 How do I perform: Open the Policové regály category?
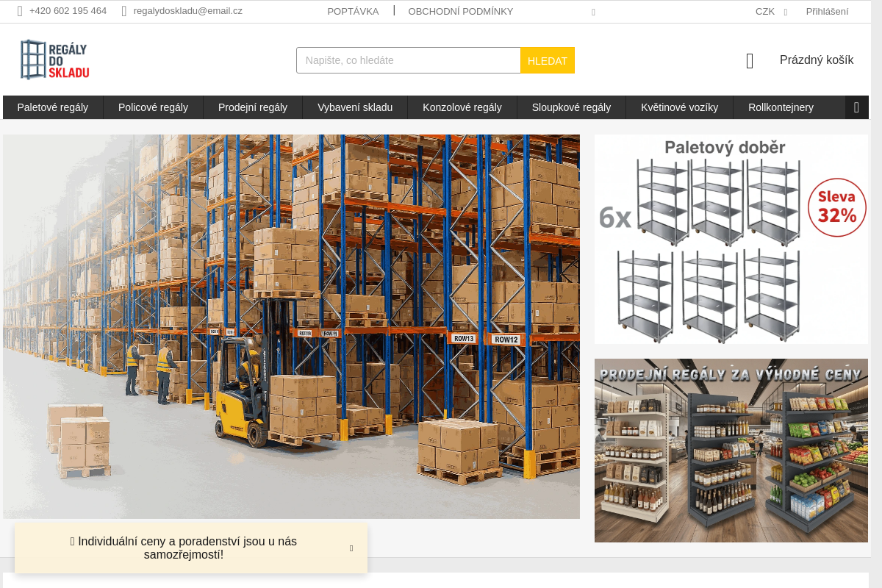point(153,107)
